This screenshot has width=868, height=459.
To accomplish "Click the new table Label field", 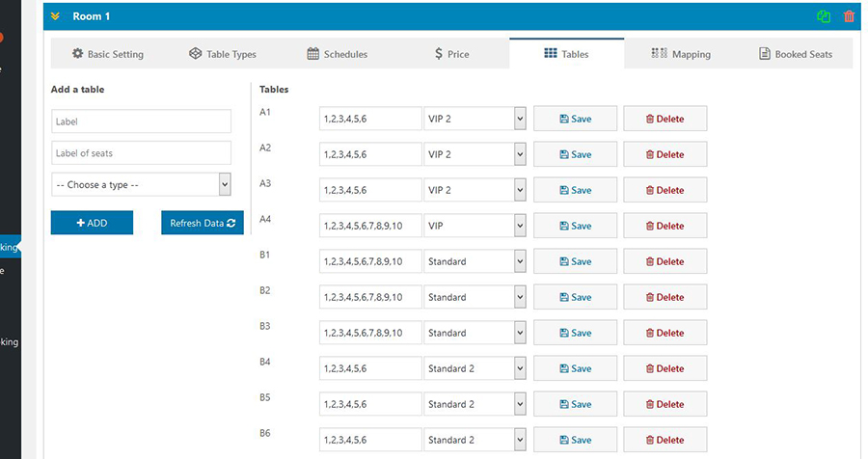I will tap(141, 121).
